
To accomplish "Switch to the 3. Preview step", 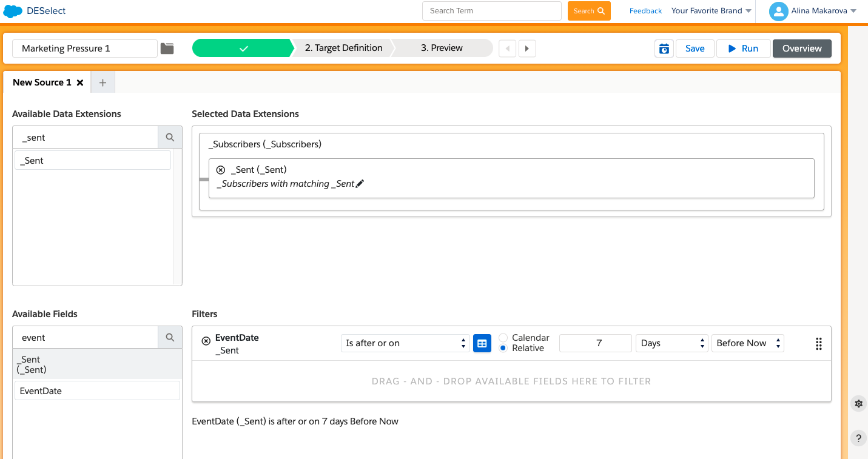I will tap(442, 48).
